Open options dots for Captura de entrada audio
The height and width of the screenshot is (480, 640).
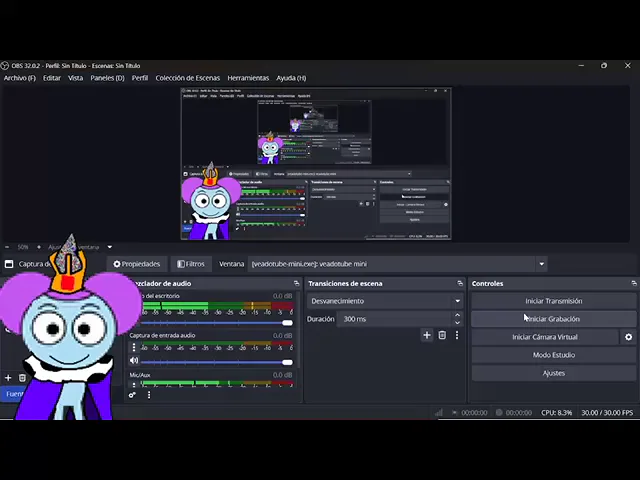tap(134, 347)
